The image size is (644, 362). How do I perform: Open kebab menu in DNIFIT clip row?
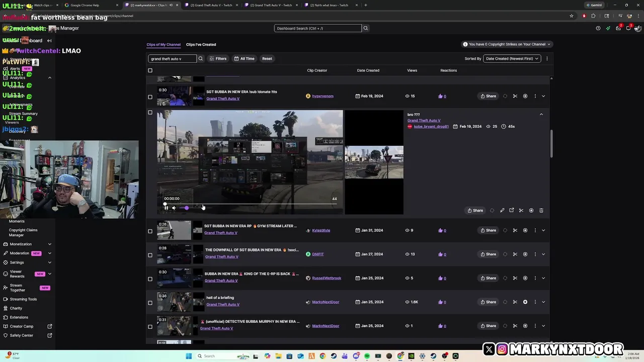pos(535,254)
